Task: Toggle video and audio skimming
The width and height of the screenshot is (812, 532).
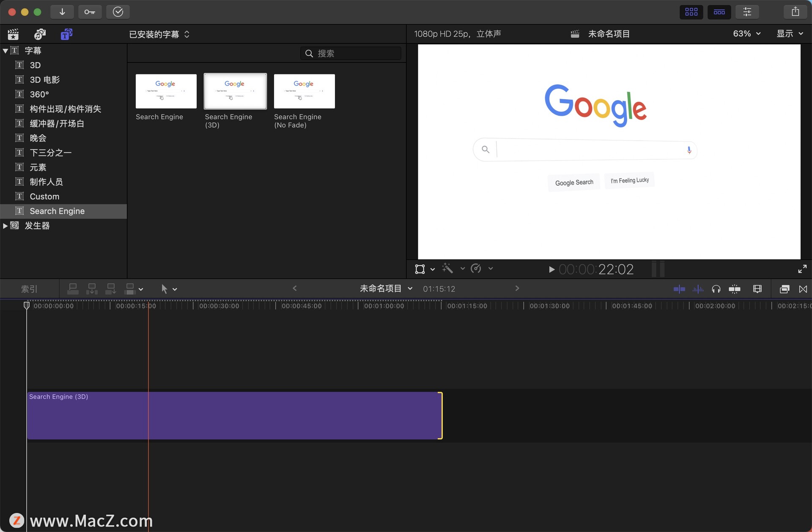Action: coord(679,289)
